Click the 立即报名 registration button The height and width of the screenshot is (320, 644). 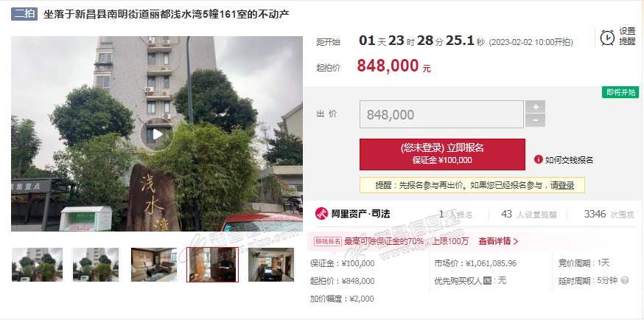coord(442,154)
